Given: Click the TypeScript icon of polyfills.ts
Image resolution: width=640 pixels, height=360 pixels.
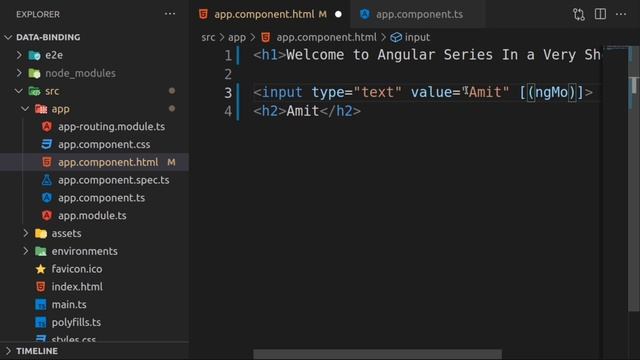Looking at the screenshot, I should click(x=40, y=322).
